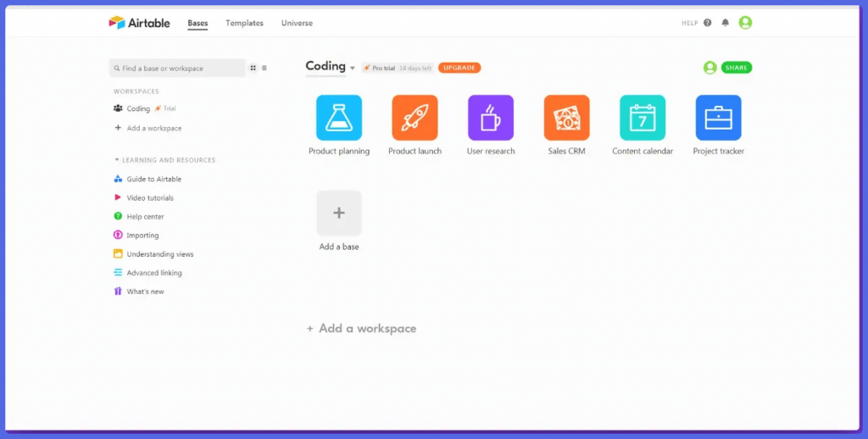Open the Importing link text
Screen dimensions: 868x439
[142, 236]
